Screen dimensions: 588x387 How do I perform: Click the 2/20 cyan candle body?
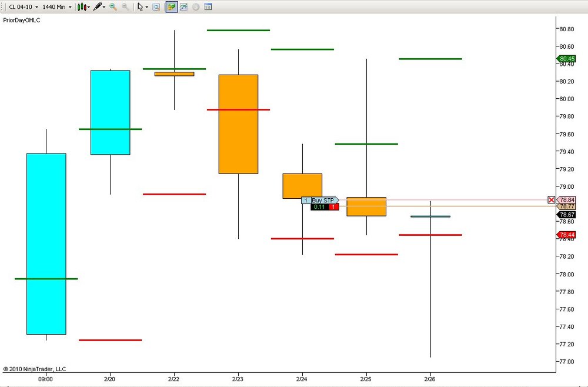point(111,112)
